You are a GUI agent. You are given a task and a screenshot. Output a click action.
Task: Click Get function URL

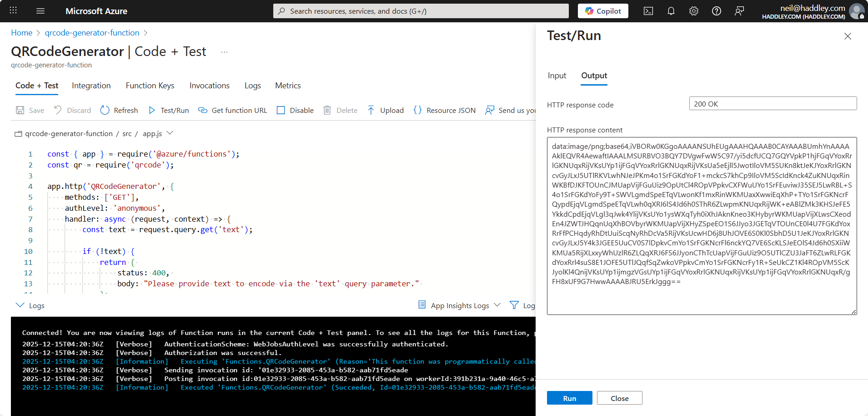coord(233,110)
